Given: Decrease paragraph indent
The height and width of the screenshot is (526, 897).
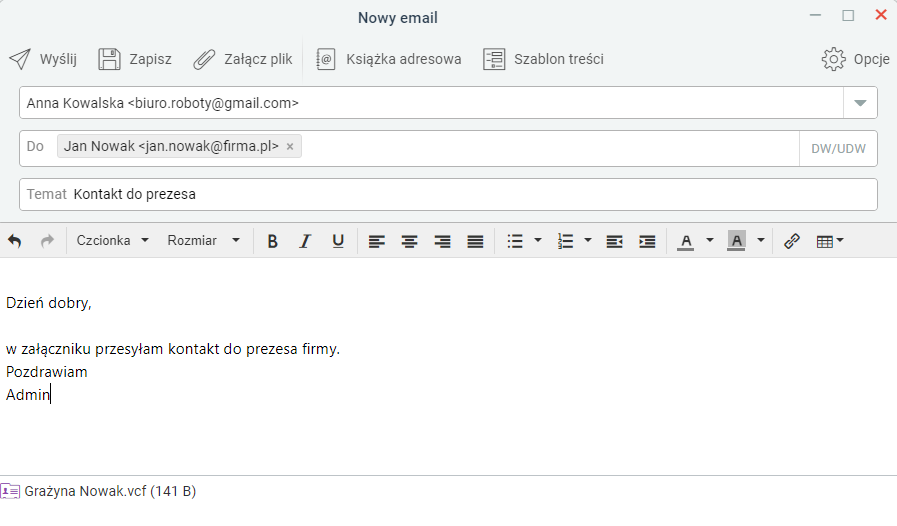Looking at the screenshot, I should (614, 242).
